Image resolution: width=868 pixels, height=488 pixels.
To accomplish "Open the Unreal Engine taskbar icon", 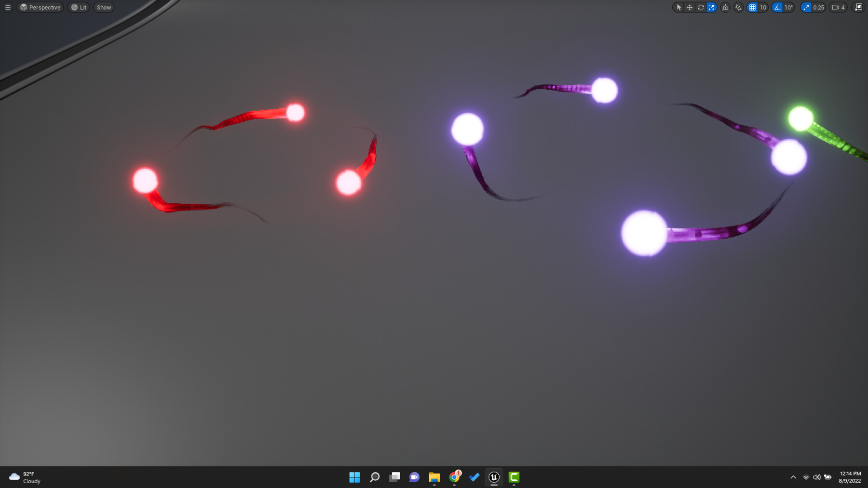I will coord(494,477).
